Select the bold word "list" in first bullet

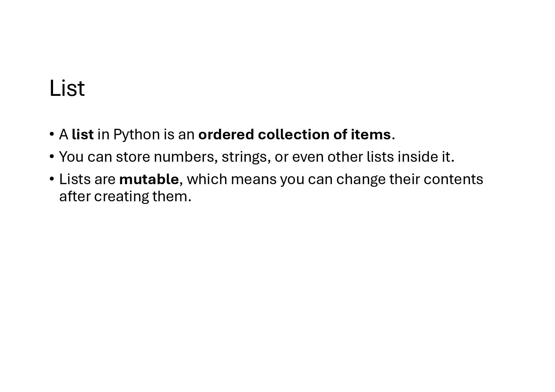click(83, 134)
